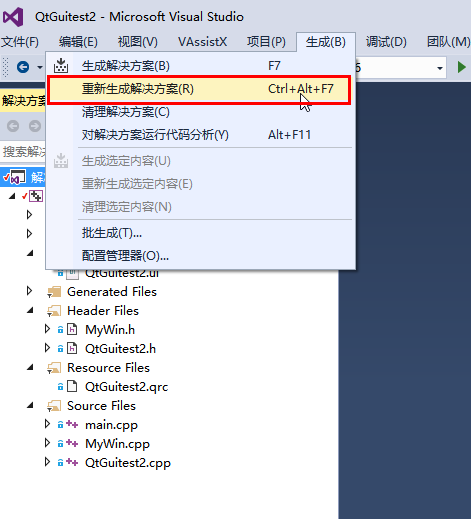Click the QtGuitest2.qrc file icon

point(72,386)
